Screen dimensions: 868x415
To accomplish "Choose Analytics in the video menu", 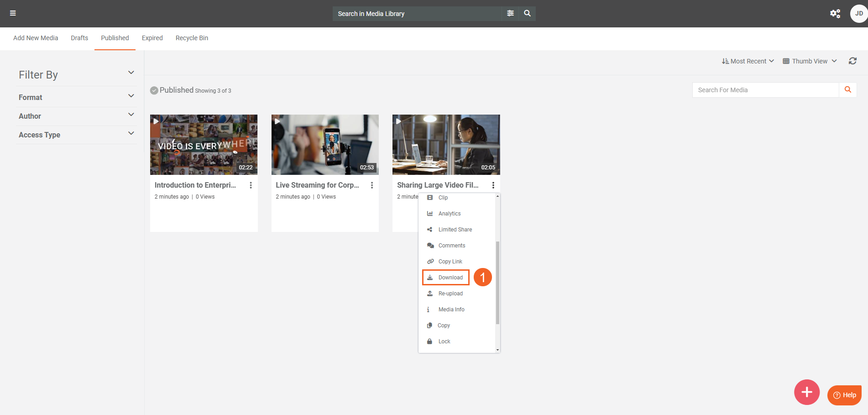I will pyautogui.click(x=449, y=214).
